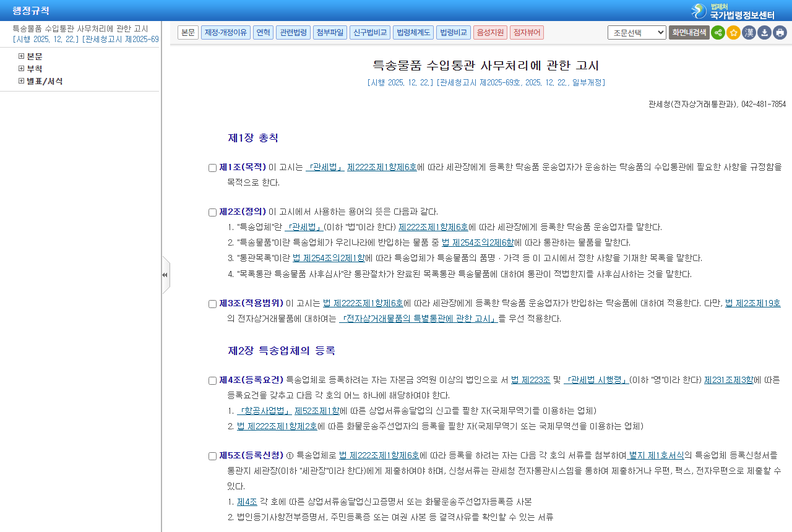Open the 별지 제1호서식 link
The width and height of the screenshot is (792, 532).
pyautogui.click(x=656, y=455)
